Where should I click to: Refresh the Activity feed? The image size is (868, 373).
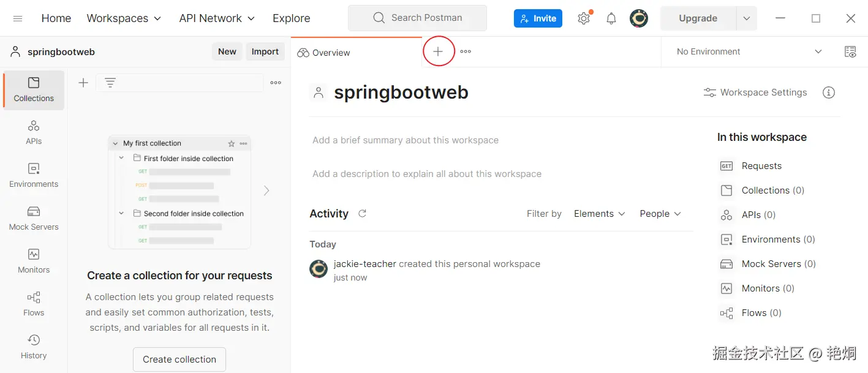[362, 213]
